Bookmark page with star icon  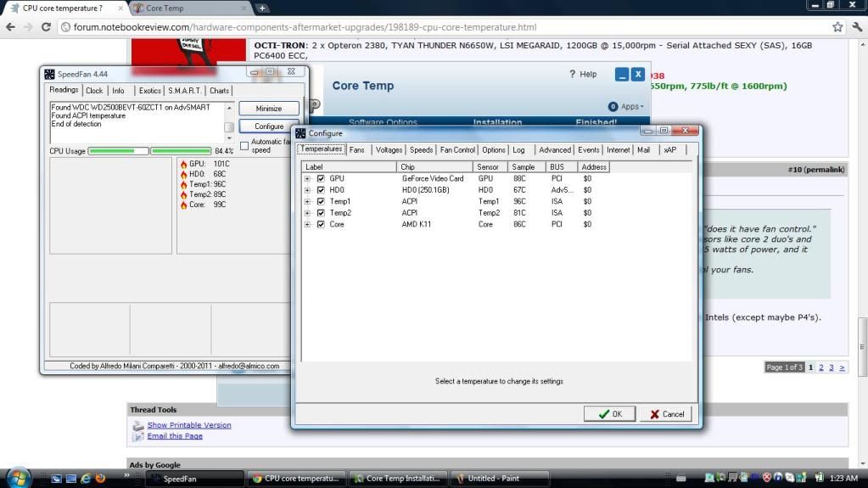(837, 26)
